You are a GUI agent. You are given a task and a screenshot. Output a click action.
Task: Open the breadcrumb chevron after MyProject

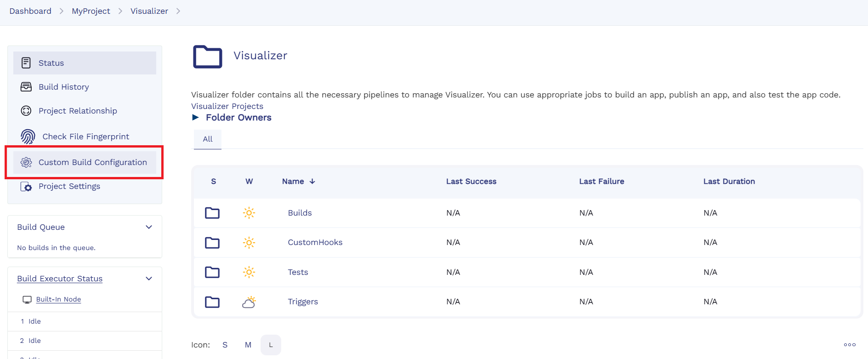point(120,11)
